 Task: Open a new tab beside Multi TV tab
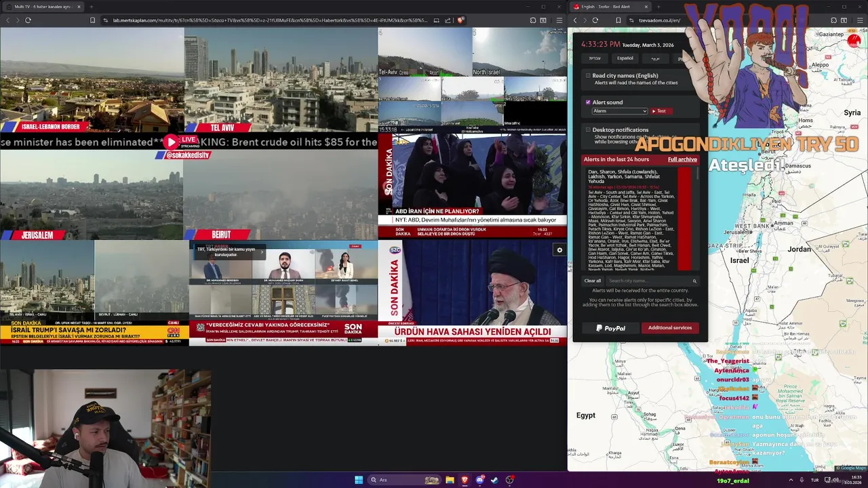(91, 7)
